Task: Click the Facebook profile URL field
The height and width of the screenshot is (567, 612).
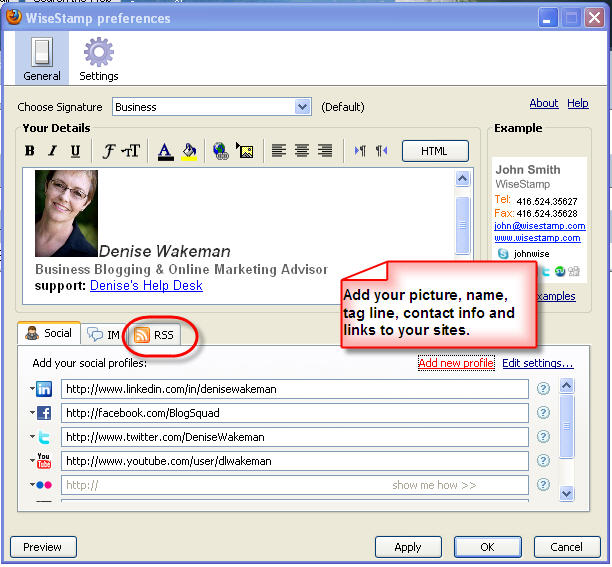Action: click(x=294, y=413)
